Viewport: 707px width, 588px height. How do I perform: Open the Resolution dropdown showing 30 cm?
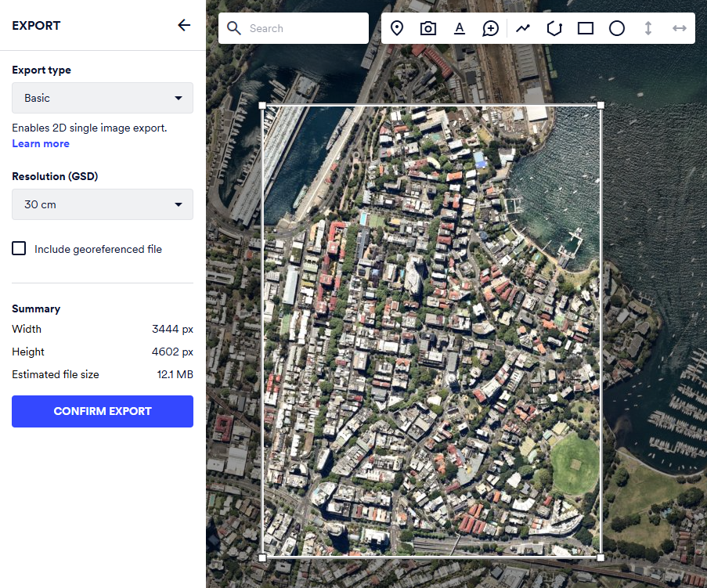tap(103, 204)
